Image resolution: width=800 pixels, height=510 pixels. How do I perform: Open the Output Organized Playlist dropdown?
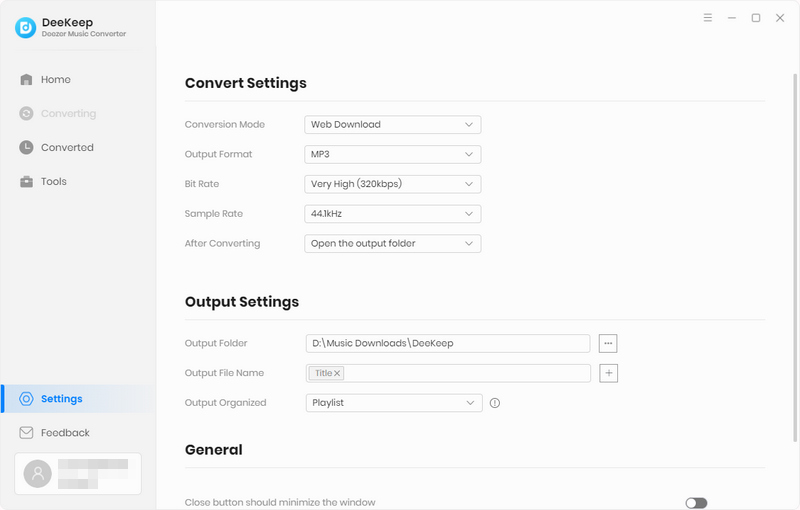[x=394, y=403]
